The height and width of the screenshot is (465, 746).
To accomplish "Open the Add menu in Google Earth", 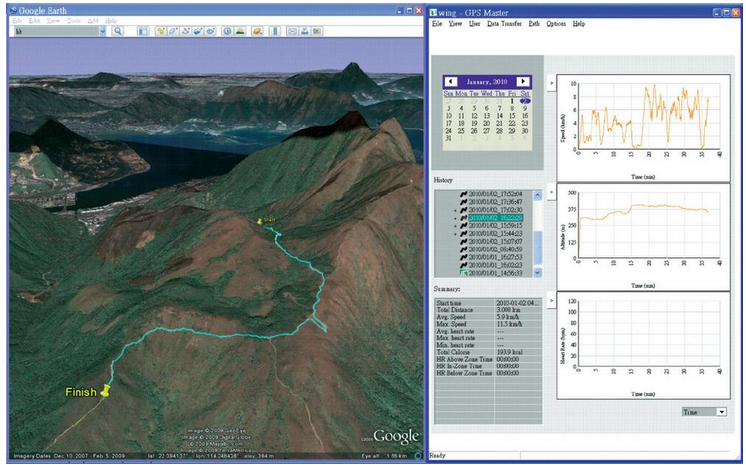I will pyautogui.click(x=93, y=21).
